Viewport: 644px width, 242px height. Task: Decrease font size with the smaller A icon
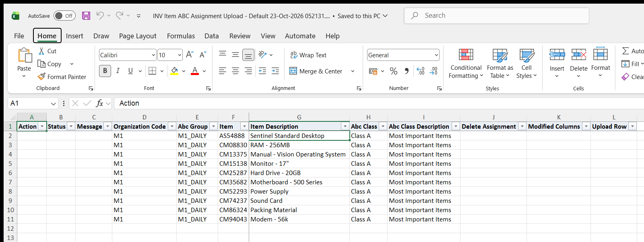pos(203,54)
